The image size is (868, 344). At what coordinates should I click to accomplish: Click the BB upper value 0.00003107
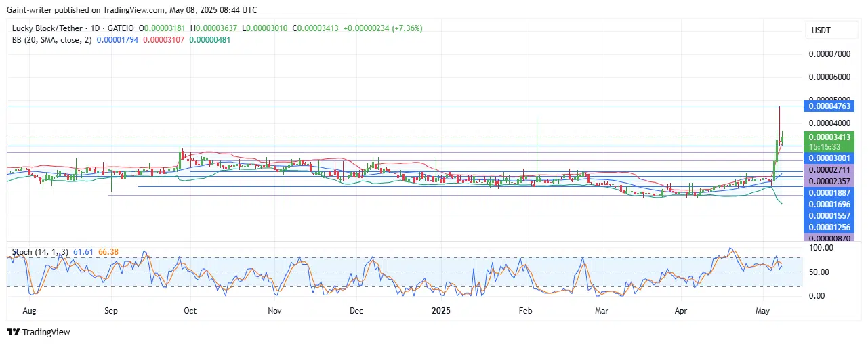165,40
